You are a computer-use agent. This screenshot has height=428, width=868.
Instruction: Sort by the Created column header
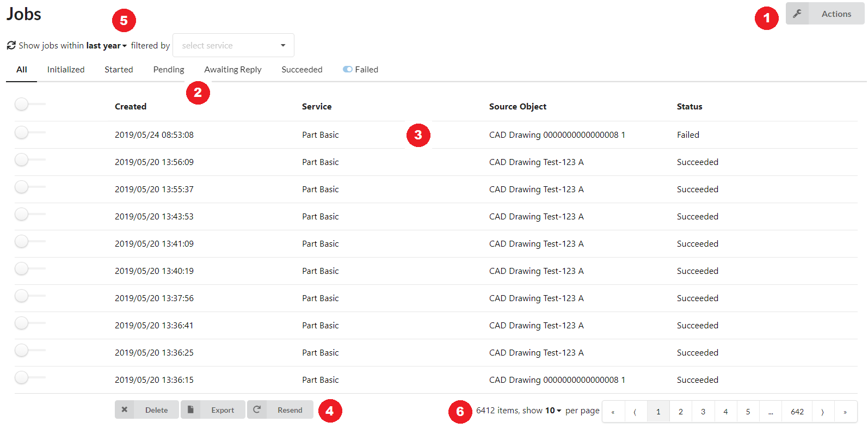(131, 107)
